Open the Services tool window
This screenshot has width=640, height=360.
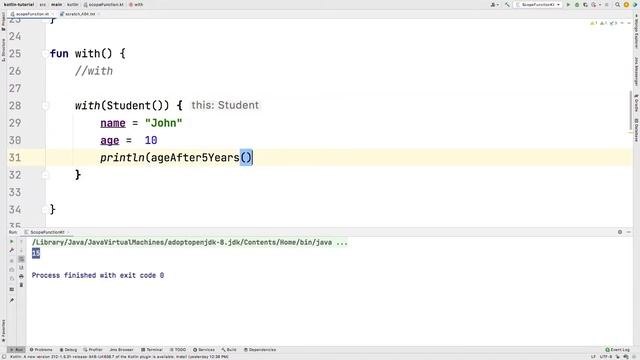(x=204, y=350)
